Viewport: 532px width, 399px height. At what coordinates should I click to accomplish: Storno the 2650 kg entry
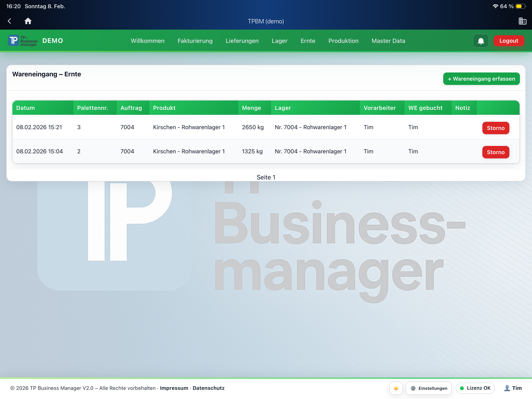(496, 128)
